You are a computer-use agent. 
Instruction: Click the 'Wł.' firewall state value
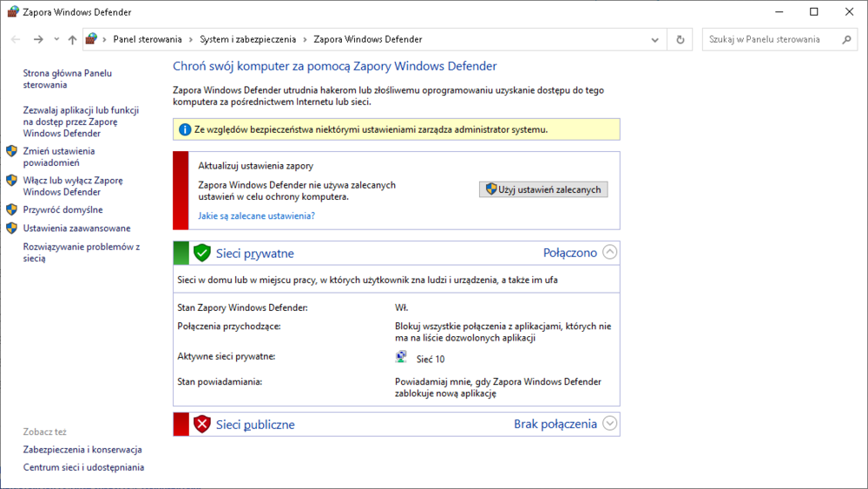click(x=401, y=308)
